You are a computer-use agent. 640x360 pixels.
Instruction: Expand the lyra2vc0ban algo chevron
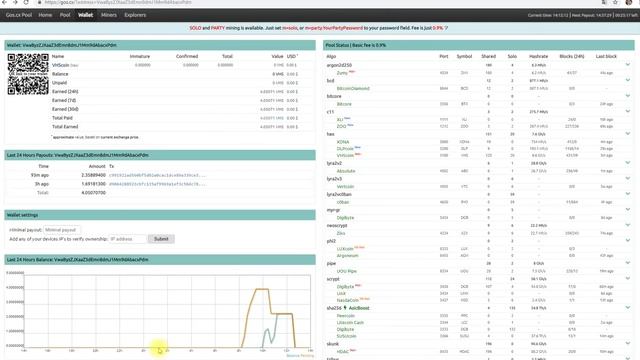628,194
